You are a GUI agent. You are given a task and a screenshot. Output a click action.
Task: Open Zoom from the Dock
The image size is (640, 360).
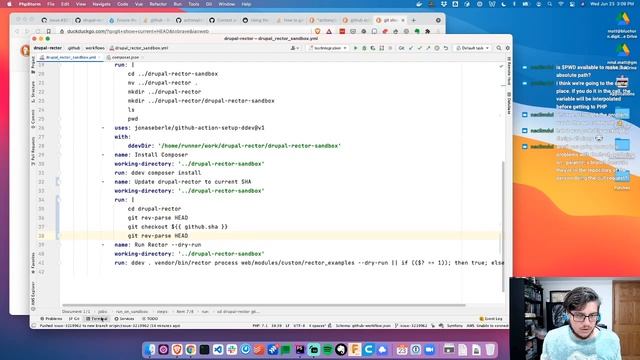pyautogui.click(x=429, y=349)
